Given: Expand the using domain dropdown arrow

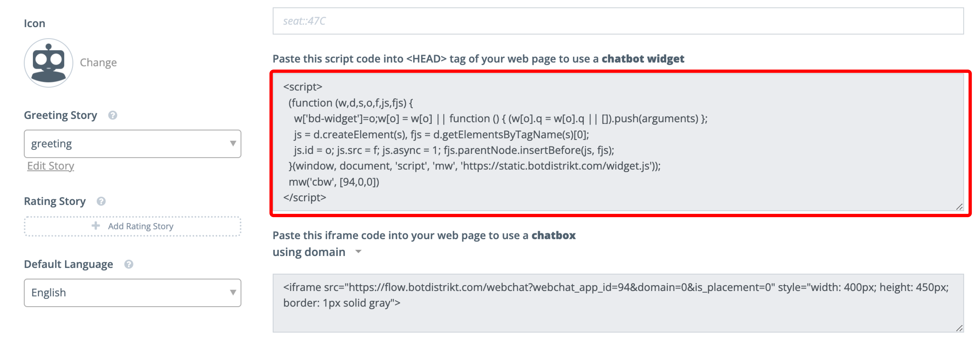Looking at the screenshot, I should tap(358, 252).
